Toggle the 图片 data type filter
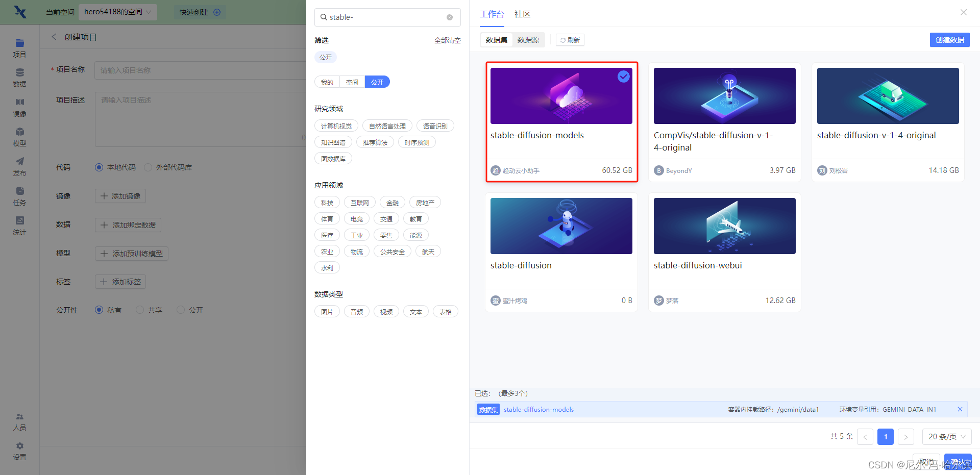 pyautogui.click(x=327, y=312)
